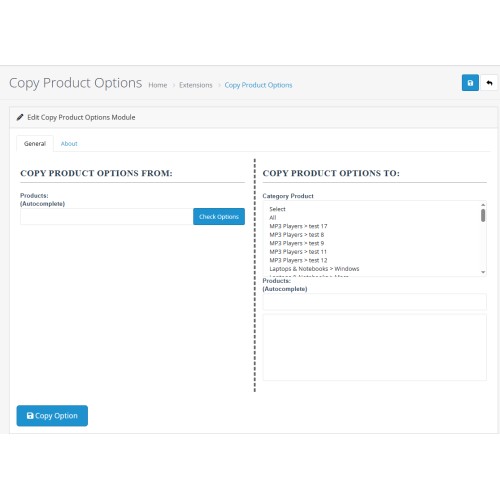Focus the source Products autocomplete field
This screenshot has height=500, width=500.
pyautogui.click(x=106, y=217)
